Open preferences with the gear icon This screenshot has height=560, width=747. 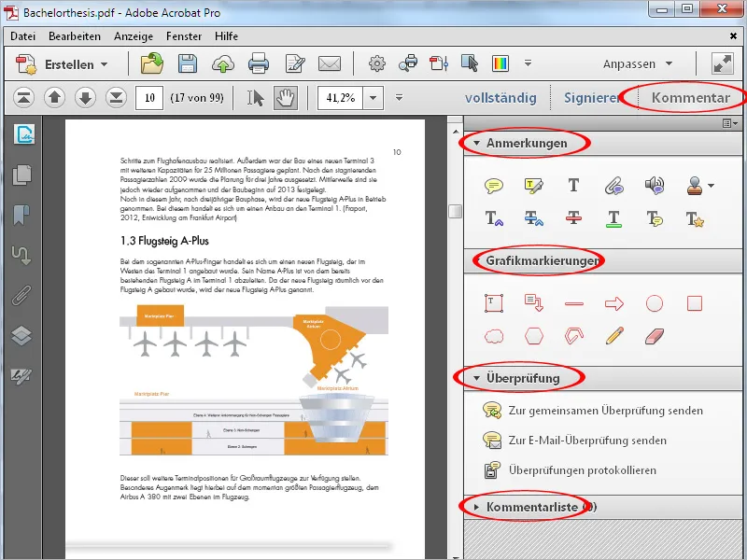tap(377, 63)
